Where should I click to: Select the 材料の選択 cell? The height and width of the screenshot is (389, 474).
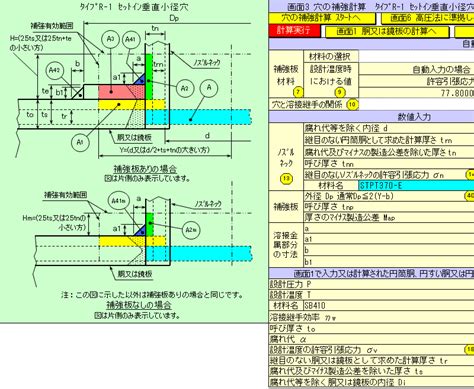coord(331,56)
